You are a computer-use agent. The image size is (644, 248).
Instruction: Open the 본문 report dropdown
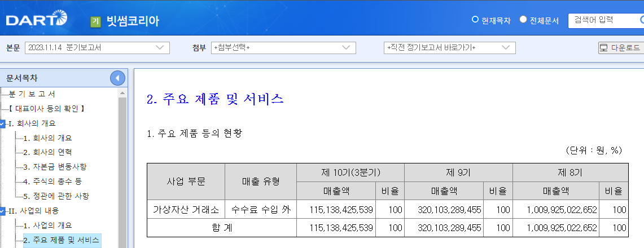click(x=97, y=48)
